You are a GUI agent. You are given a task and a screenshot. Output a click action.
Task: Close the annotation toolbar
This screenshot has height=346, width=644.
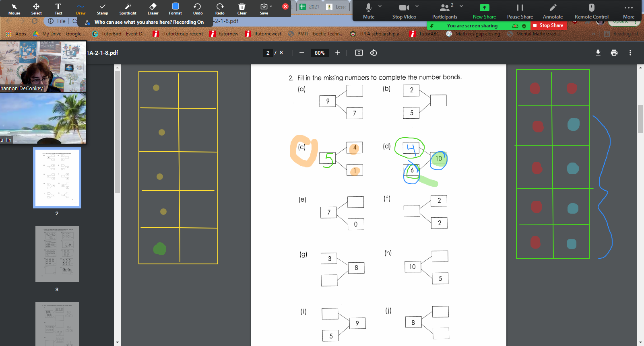[x=285, y=6]
